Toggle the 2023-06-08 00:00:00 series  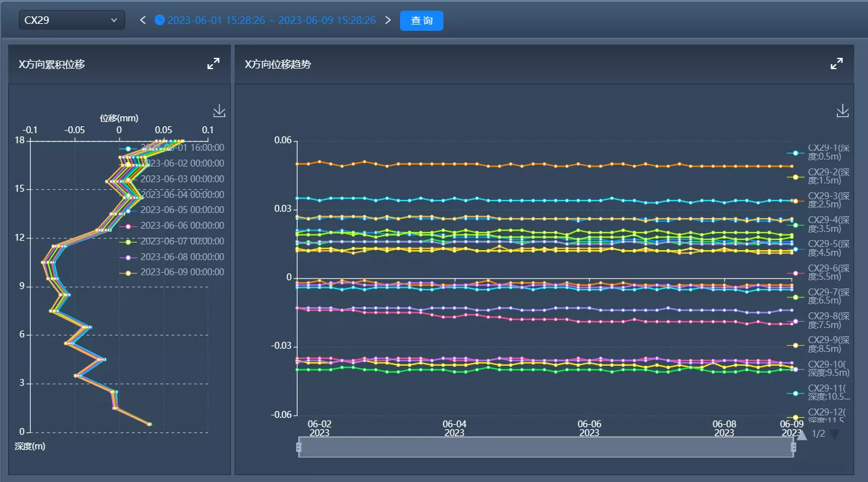tap(172, 257)
